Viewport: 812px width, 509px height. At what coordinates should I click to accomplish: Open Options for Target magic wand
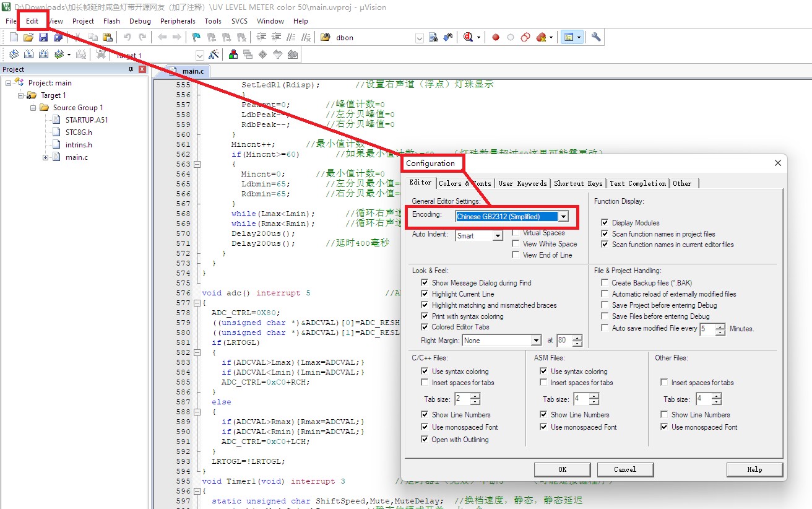click(x=214, y=54)
